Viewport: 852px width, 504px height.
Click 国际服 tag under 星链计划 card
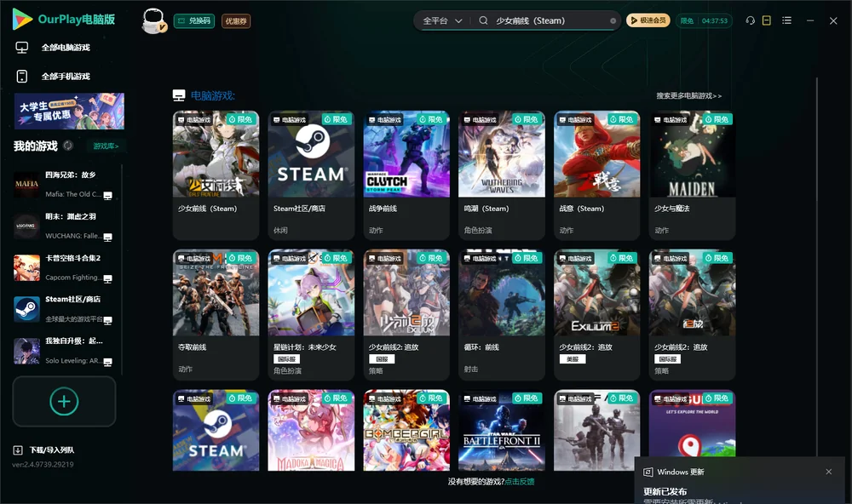286,359
